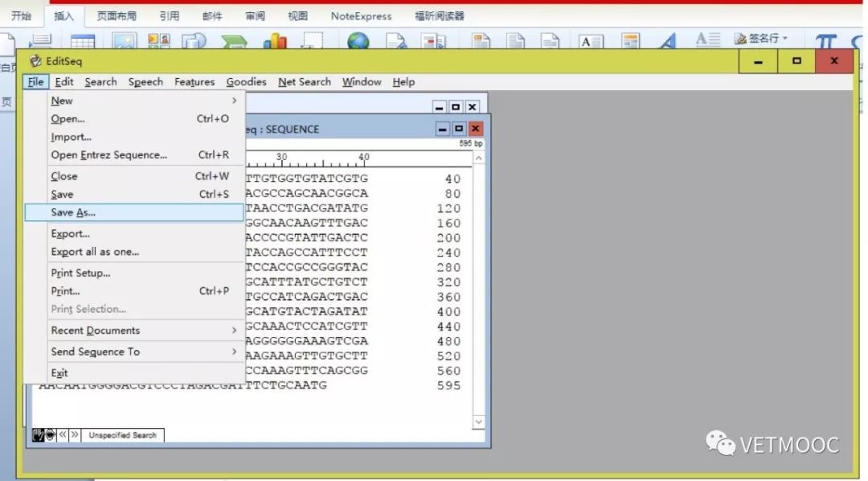The width and height of the screenshot is (868, 481).
Task: Click the SmartArt green arrow icon in Word
Action: click(x=234, y=42)
